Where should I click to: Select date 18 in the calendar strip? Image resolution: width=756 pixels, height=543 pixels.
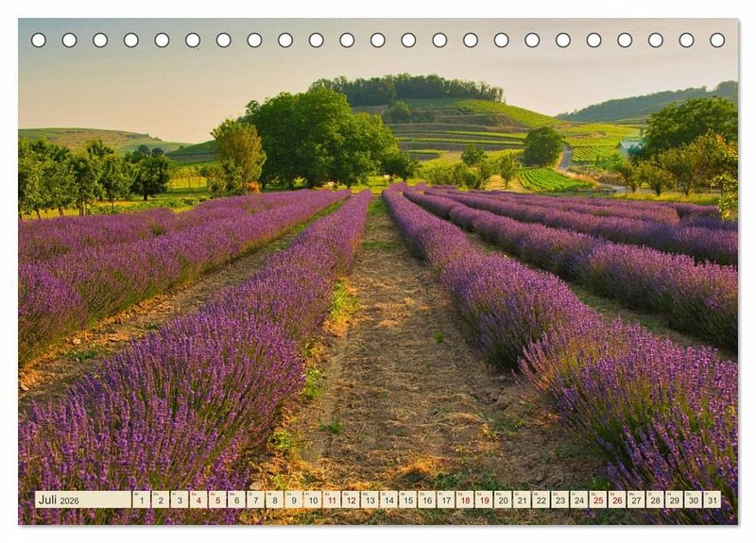pyautogui.click(x=464, y=501)
